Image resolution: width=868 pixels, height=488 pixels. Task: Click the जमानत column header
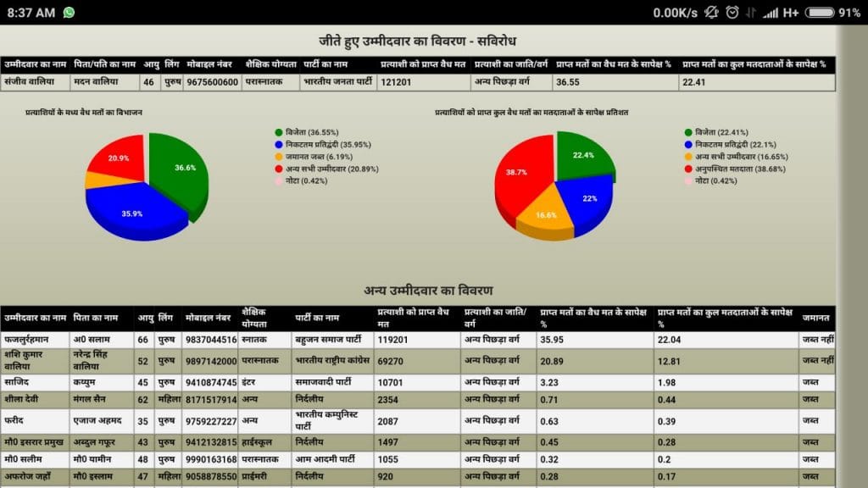pyautogui.click(x=815, y=318)
